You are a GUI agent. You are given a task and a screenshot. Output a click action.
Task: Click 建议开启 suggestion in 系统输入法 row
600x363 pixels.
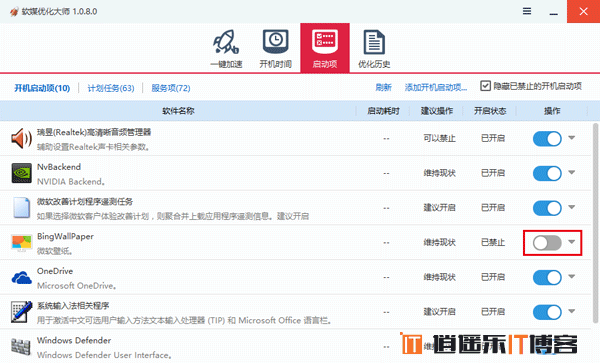point(439,312)
